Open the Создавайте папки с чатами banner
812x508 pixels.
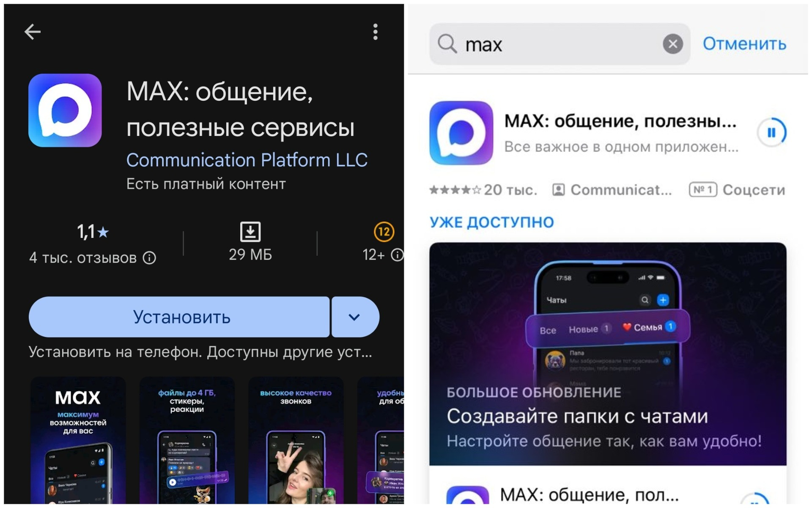pos(608,354)
